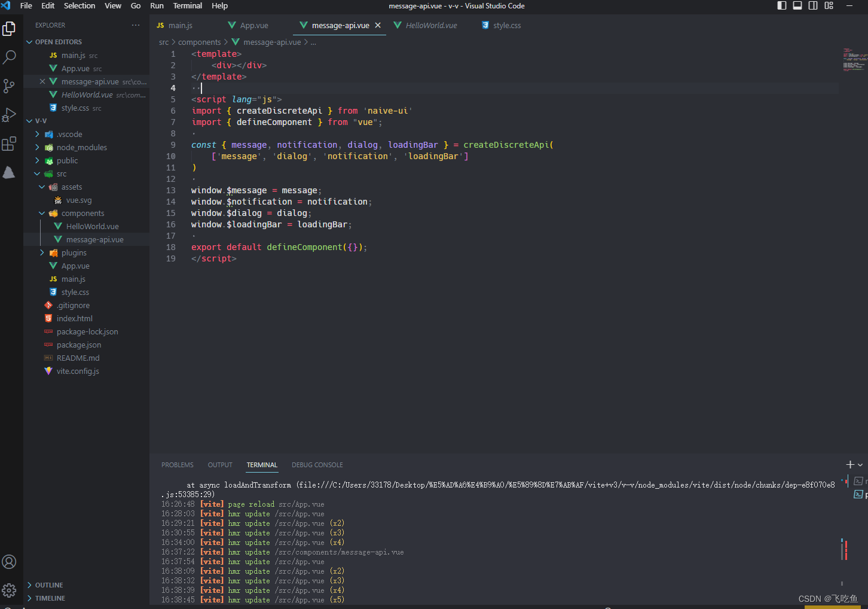The image size is (868, 609).
Task: Expand the plugins folder
Action: (86, 252)
